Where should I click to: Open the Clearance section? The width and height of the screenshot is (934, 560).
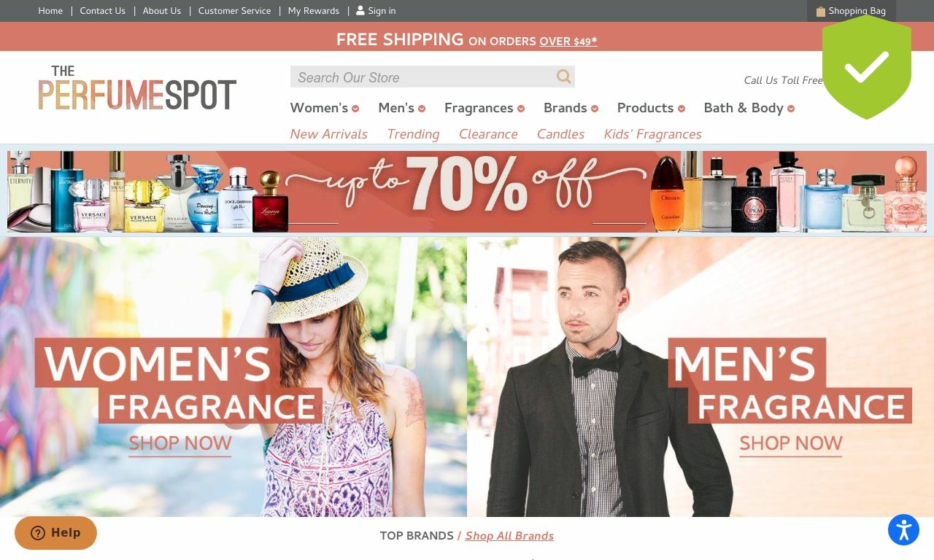tap(488, 134)
